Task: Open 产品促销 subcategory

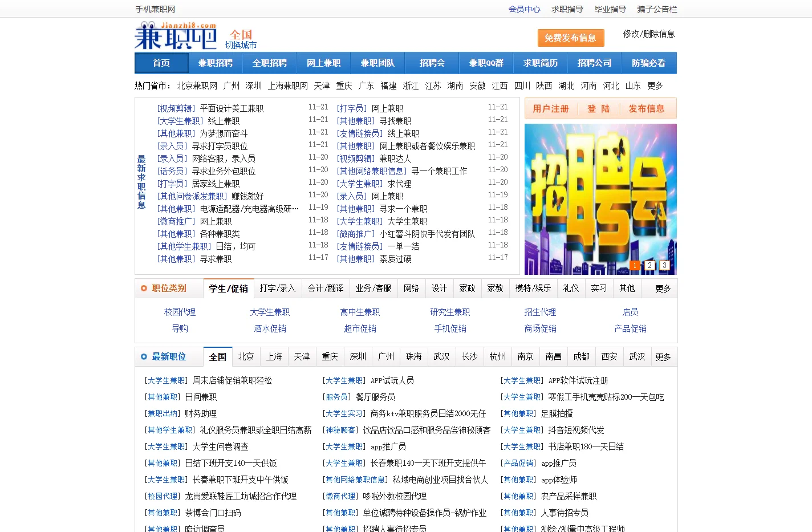Action: tap(630, 328)
